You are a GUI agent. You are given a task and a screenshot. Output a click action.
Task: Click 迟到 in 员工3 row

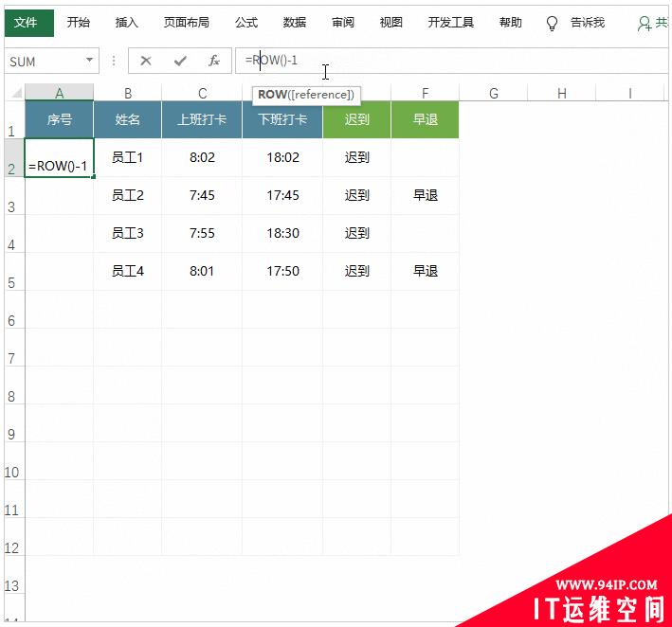click(357, 233)
